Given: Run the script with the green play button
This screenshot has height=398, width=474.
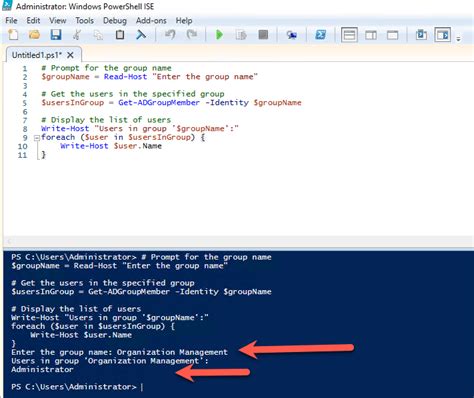Looking at the screenshot, I should (219, 35).
